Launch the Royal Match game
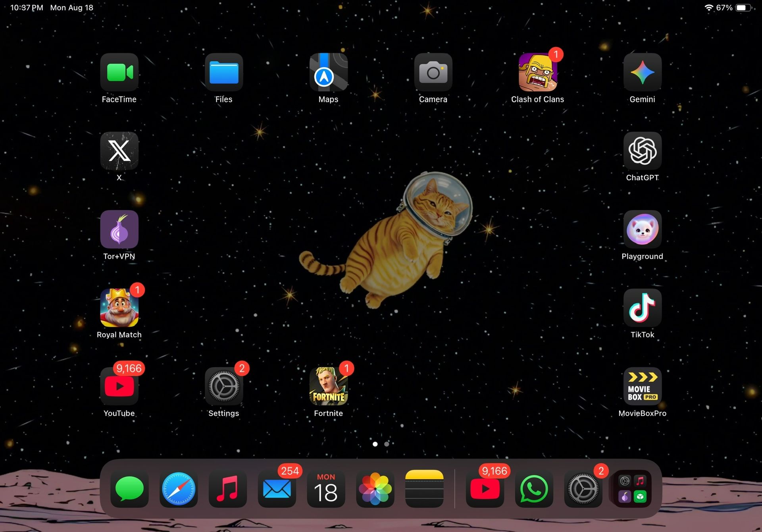This screenshot has width=762, height=532. (119, 308)
